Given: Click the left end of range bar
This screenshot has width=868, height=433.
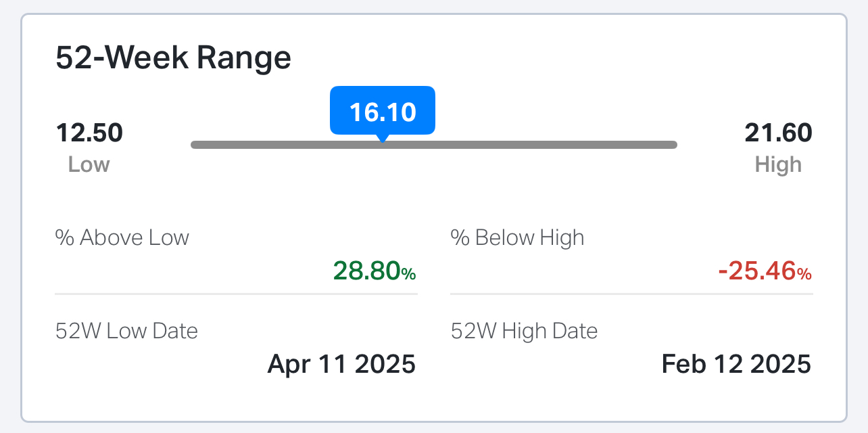Looking at the screenshot, I should pyautogui.click(x=195, y=145).
